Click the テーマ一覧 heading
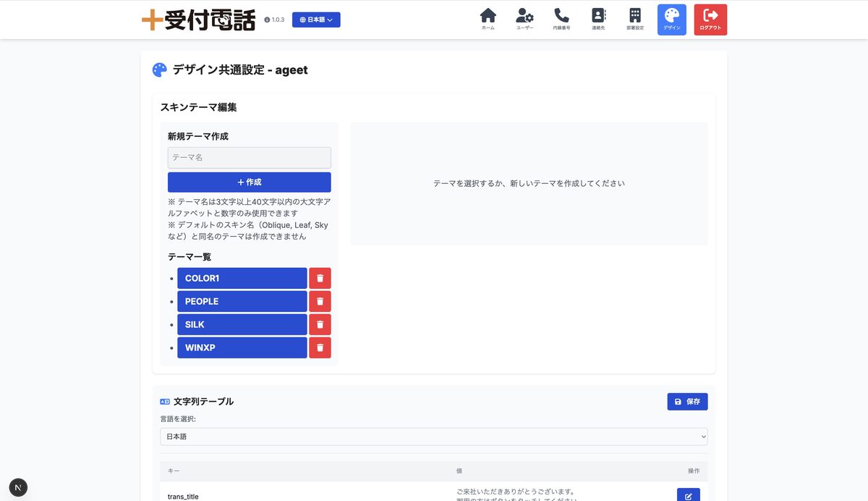The image size is (868, 501). coord(190,256)
